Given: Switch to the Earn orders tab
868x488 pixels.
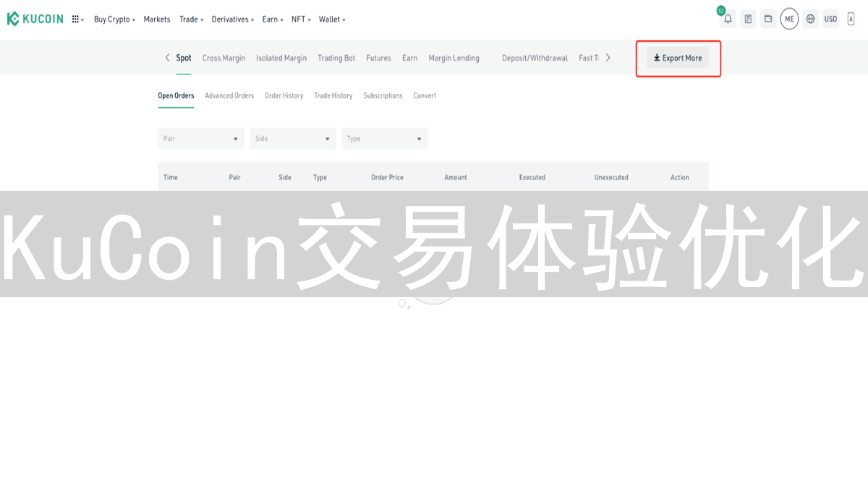Looking at the screenshot, I should 409,58.
